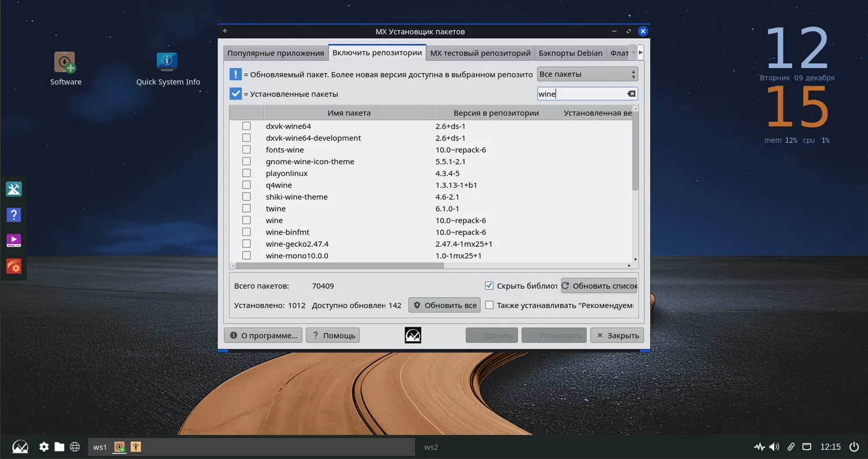Click the 'q4wine' package name

pyautogui.click(x=279, y=185)
